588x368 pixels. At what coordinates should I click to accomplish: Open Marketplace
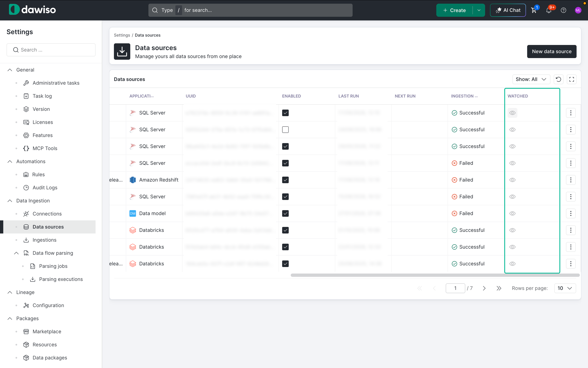(47, 331)
